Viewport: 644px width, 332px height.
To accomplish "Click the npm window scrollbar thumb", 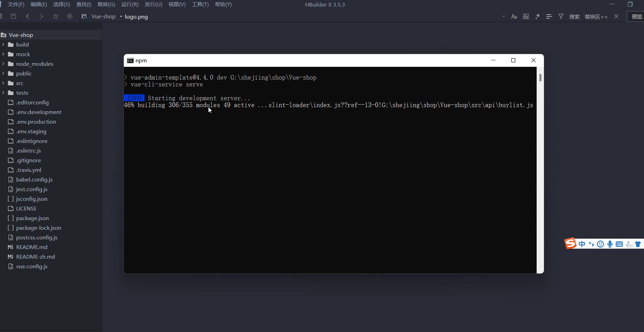I will tap(540, 78).
